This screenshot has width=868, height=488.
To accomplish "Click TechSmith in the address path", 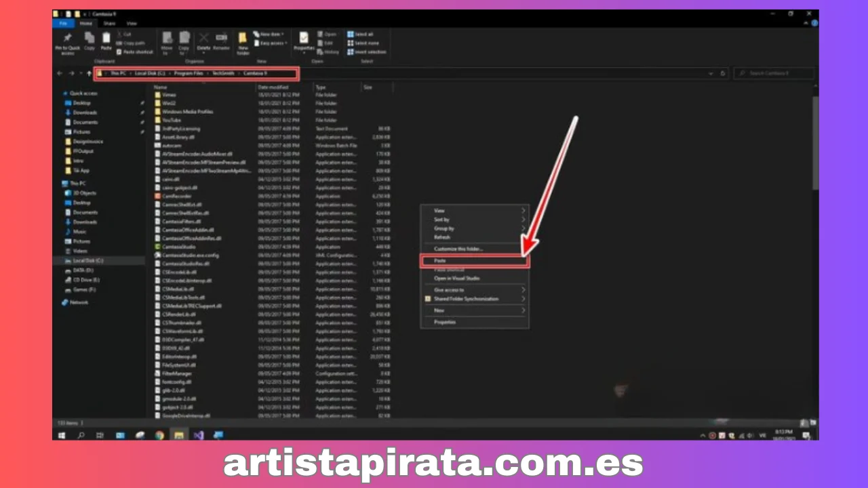I will click(x=224, y=73).
